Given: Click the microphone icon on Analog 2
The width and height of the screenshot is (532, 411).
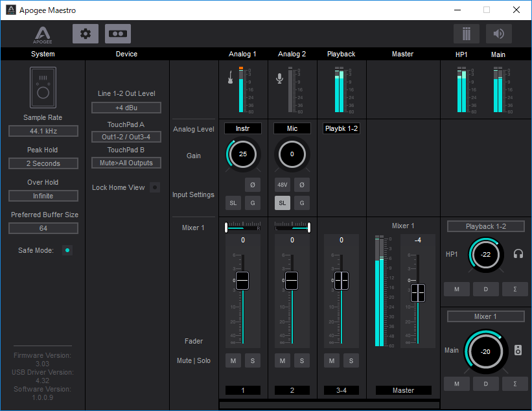Looking at the screenshot, I should pos(279,78).
